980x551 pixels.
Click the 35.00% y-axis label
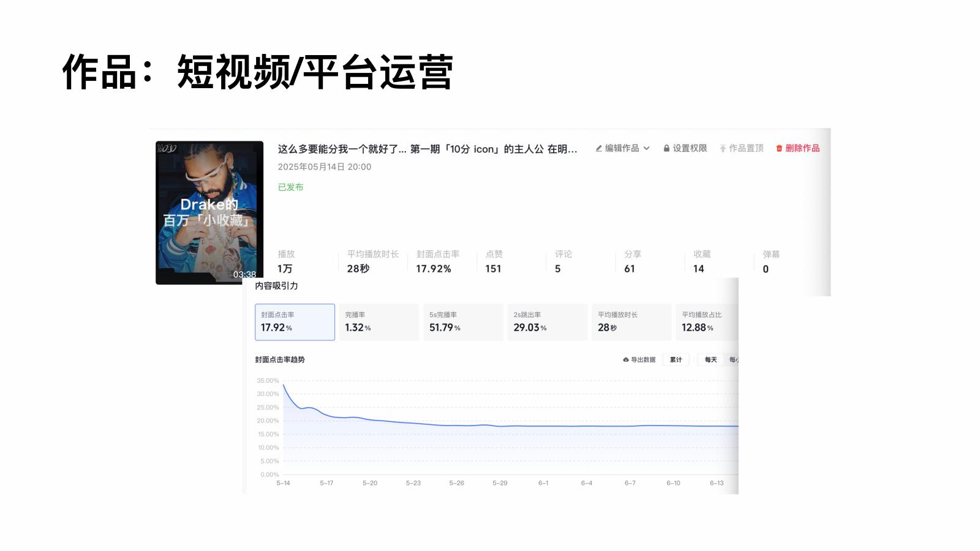coord(268,381)
